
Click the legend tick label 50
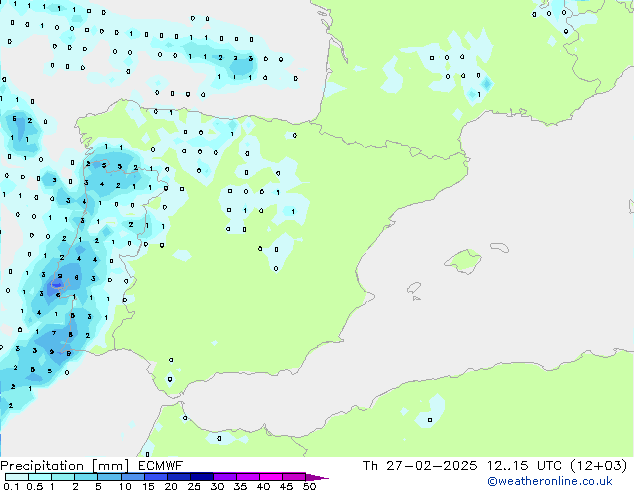coord(310,487)
